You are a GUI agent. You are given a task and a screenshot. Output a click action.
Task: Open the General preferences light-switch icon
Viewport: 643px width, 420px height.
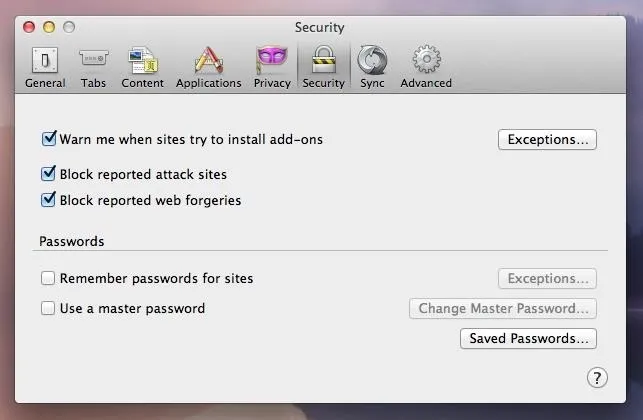45,60
